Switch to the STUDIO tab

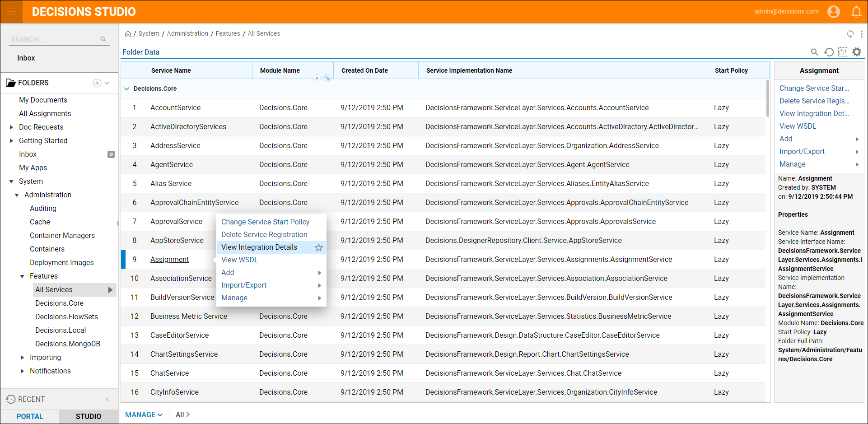point(89,416)
